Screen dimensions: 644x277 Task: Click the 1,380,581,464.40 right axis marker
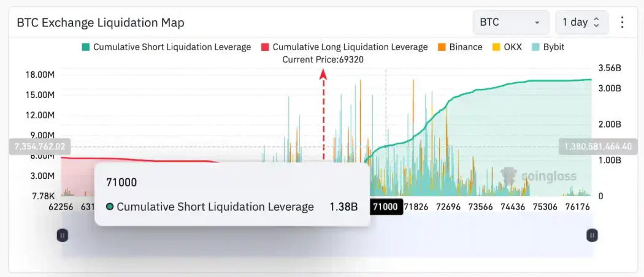(598, 146)
